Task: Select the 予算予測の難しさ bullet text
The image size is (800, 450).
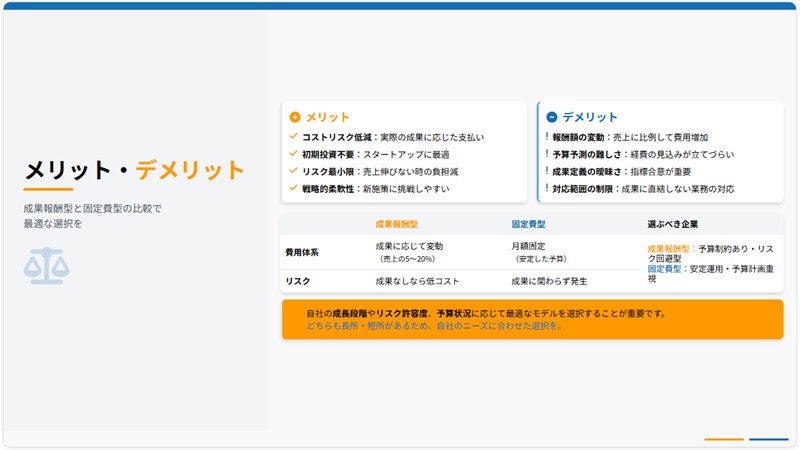Action: pyautogui.click(x=643, y=155)
